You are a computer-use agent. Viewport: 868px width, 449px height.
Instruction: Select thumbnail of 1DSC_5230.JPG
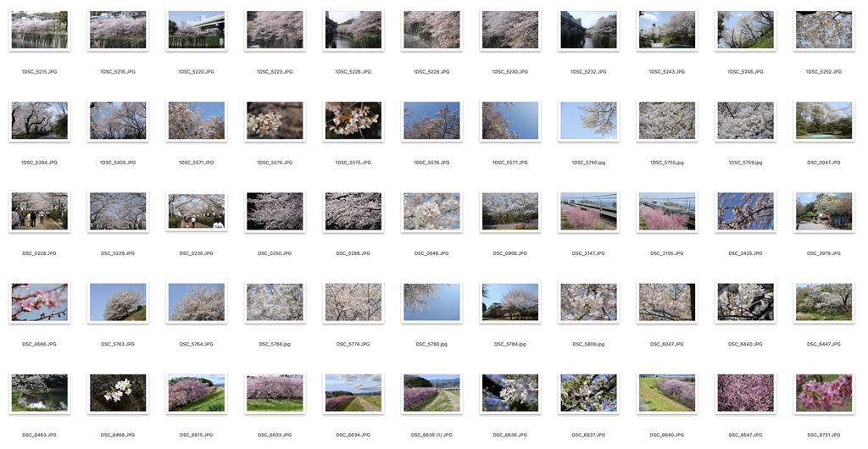[510, 30]
